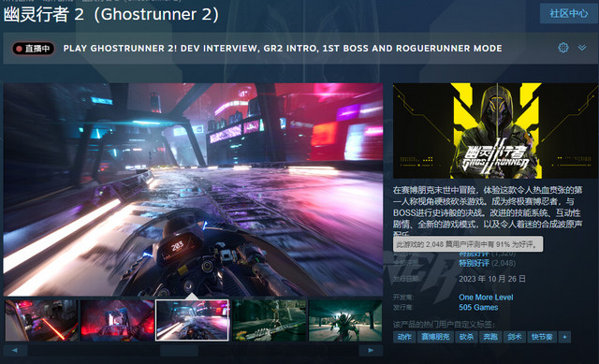Viewport: 599px width, 364px height.
Task: Click the 动作 tag
Action: [x=404, y=337]
